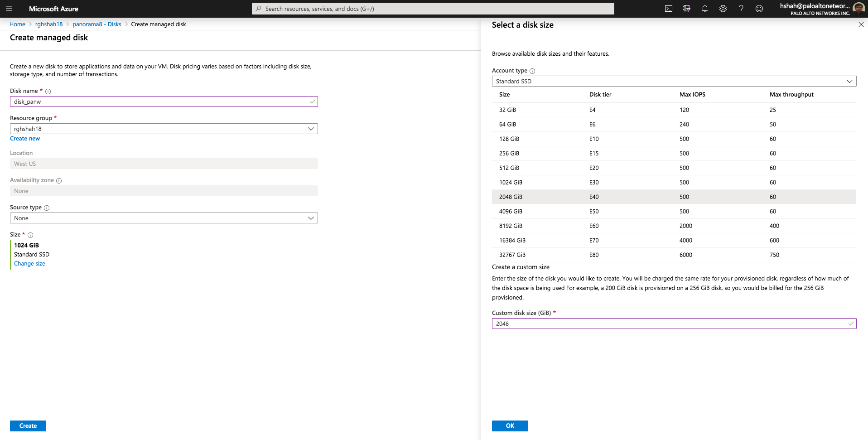Open the Help question mark menu
868x440 pixels.
[x=741, y=9]
